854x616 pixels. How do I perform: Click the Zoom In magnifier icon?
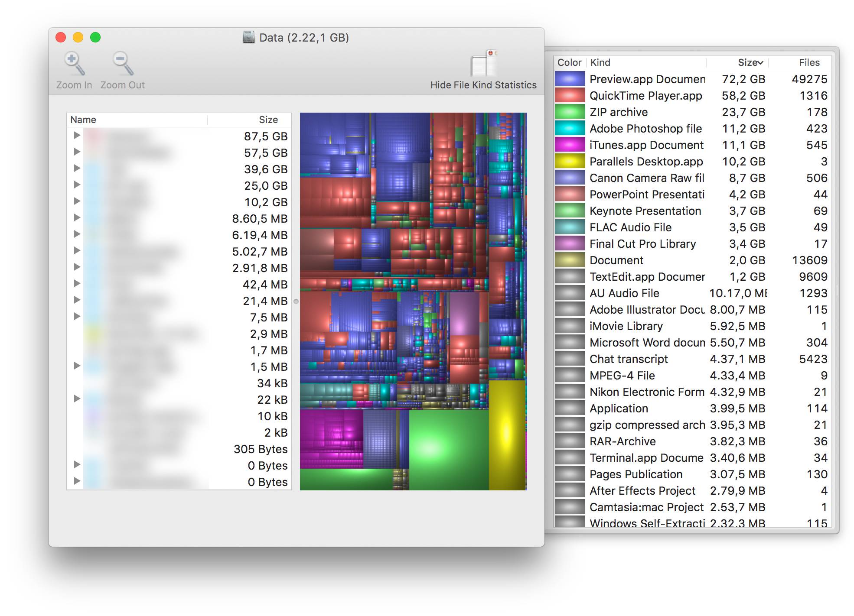coord(74,63)
